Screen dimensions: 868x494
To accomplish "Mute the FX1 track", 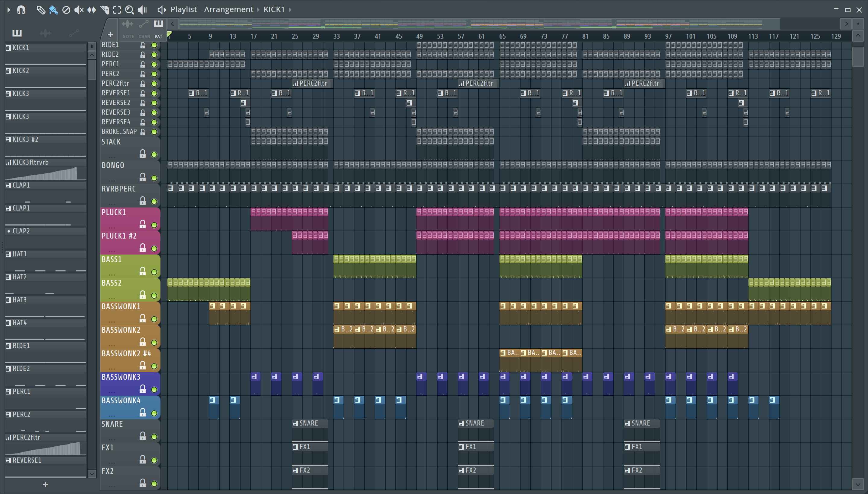I will pos(154,461).
